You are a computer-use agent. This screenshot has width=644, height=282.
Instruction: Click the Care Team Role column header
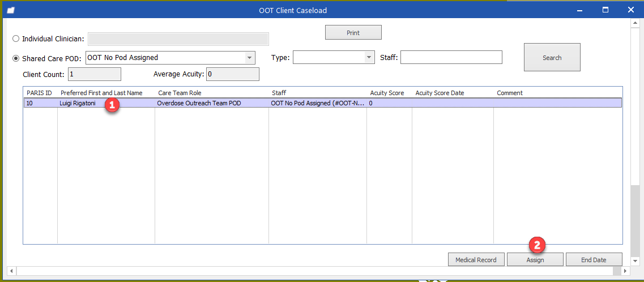pyautogui.click(x=180, y=93)
